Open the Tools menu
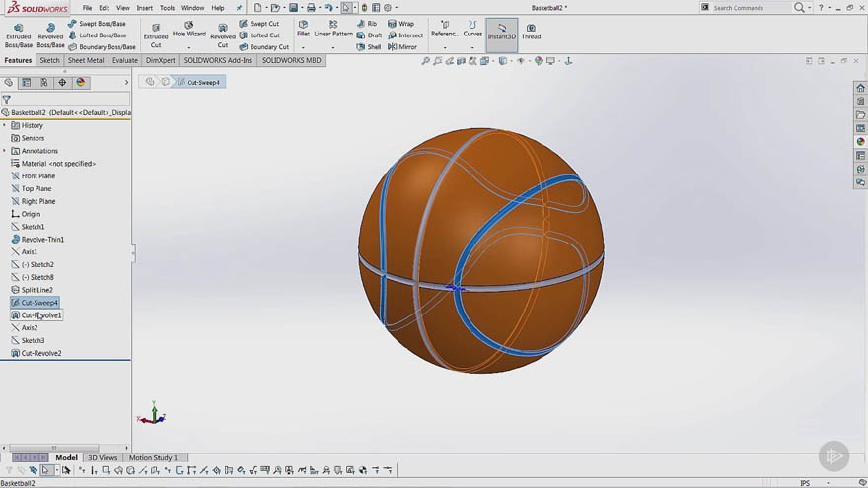Screen dimensions: 868x488 tap(167, 8)
